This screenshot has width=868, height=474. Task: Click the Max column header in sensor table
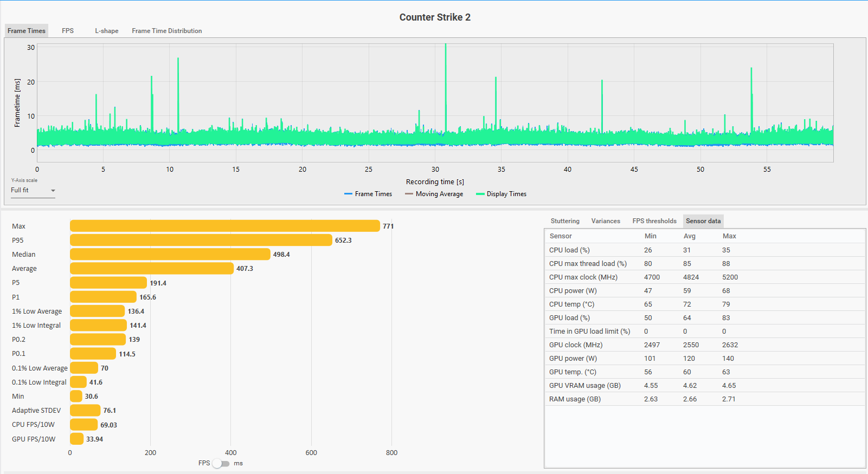(730, 236)
